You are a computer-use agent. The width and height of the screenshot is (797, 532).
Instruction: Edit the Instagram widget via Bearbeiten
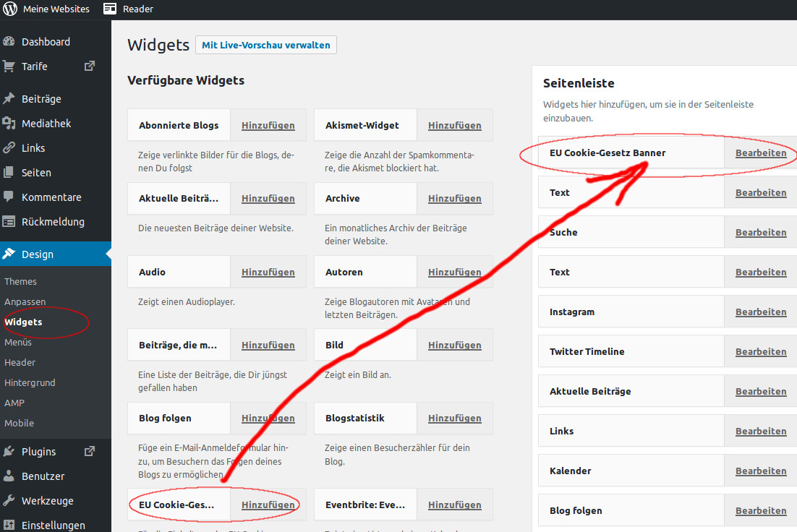click(x=761, y=312)
